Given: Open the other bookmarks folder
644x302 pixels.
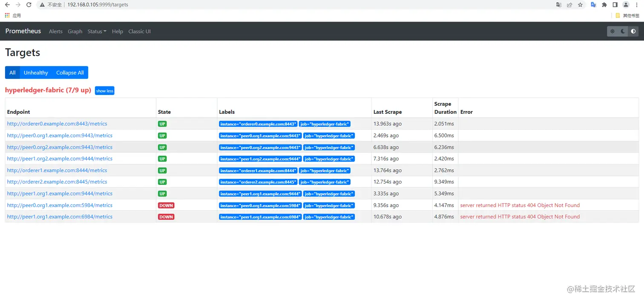Looking at the screenshot, I should coord(627,15).
